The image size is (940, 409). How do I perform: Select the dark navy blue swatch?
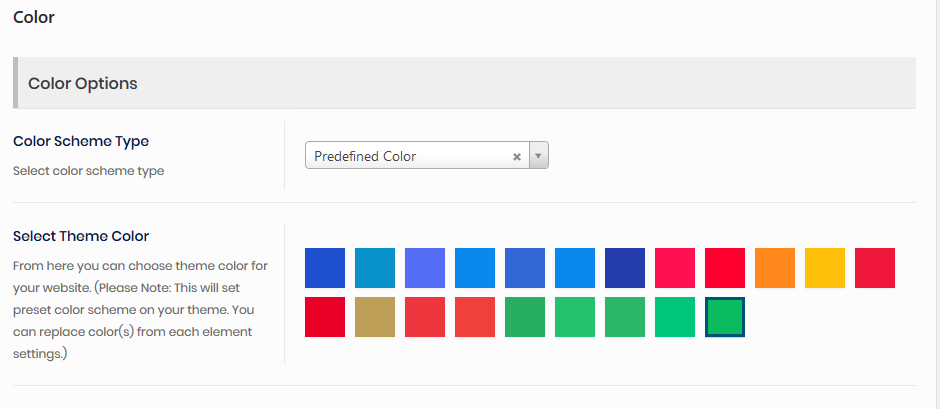click(x=625, y=268)
